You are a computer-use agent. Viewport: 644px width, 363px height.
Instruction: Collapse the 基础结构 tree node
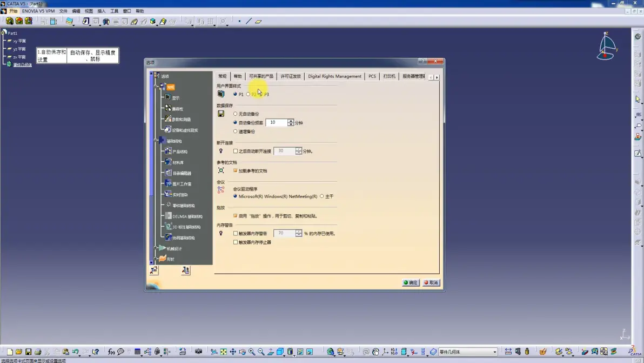(x=156, y=141)
